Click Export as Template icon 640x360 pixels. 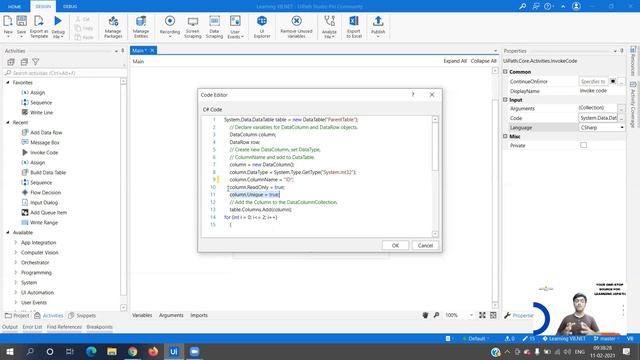tap(39, 21)
